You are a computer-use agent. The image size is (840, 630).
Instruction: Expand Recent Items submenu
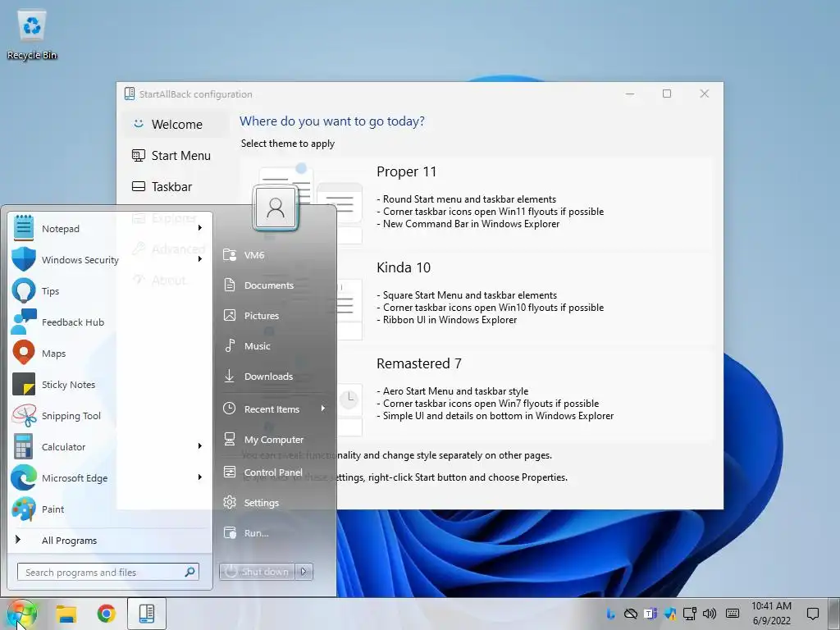tap(274, 409)
